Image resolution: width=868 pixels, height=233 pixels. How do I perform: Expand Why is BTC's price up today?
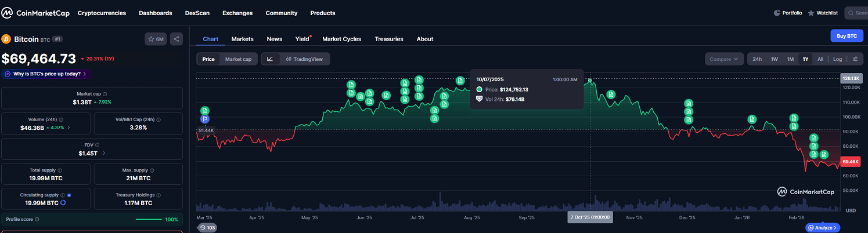(x=46, y=74)
